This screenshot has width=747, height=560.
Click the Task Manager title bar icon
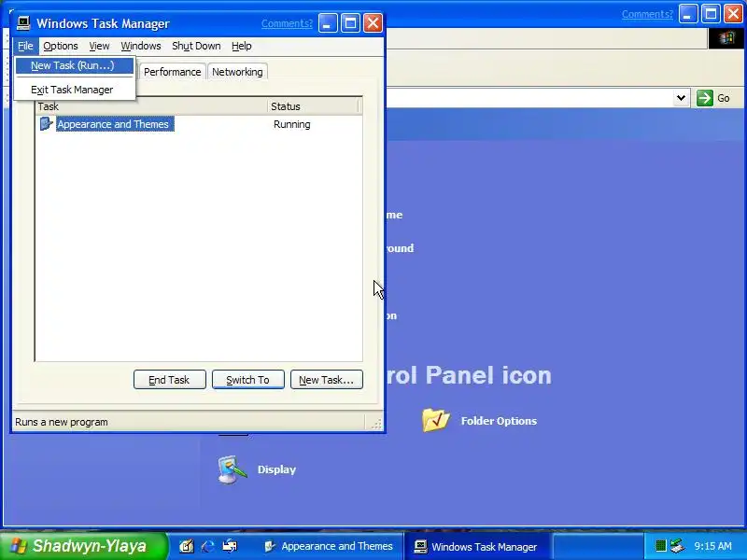click(x=23, y=22)
